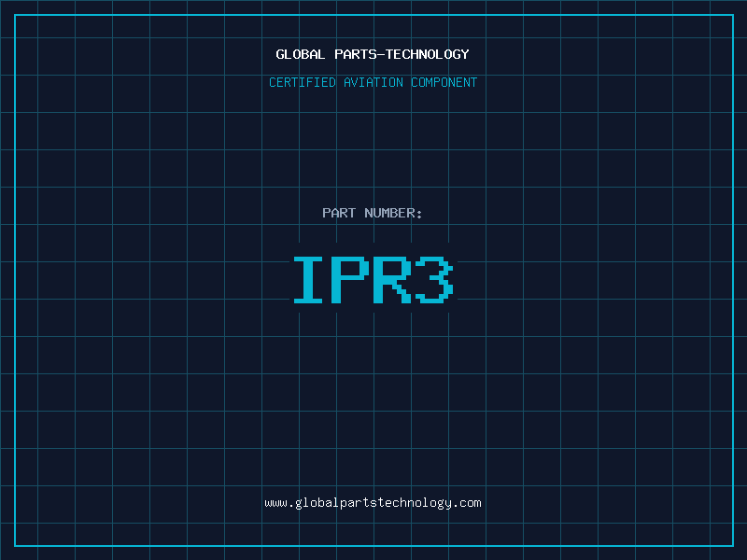Viewport: 747px width, 560px height.
Task: Click the GLOBAL PARTS-TECHNOLOGY heading
Action: (x=373, y=55)
